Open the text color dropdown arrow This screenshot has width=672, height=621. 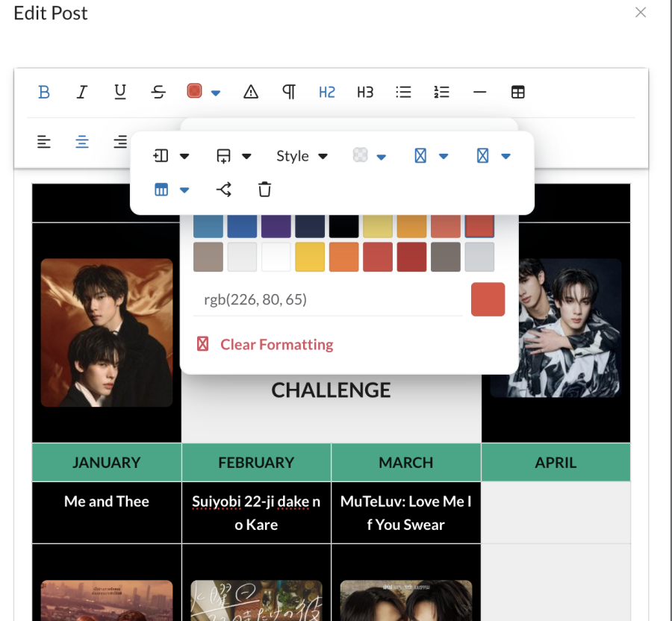[x=216, y=93]
